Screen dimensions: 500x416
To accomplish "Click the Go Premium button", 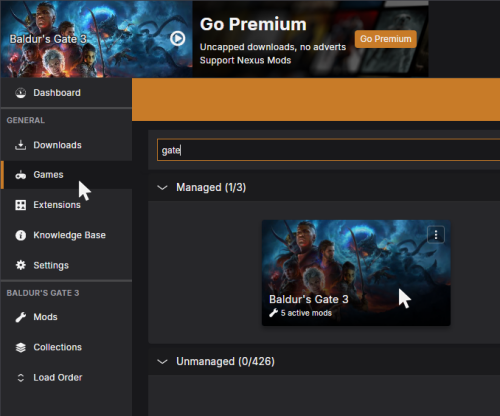I will 386,39.
